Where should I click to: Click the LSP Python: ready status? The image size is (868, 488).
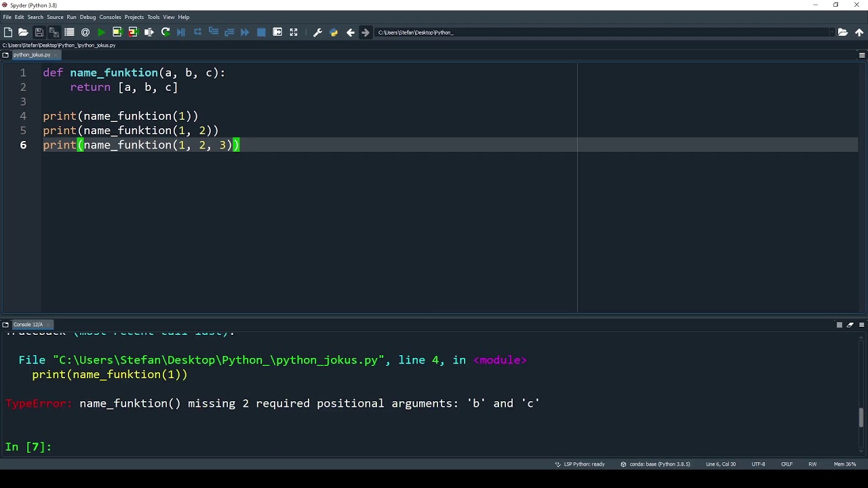(580, 464)
